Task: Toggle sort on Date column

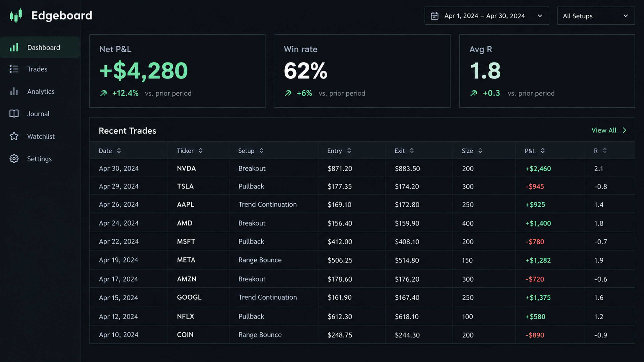Action: [119, 151]
